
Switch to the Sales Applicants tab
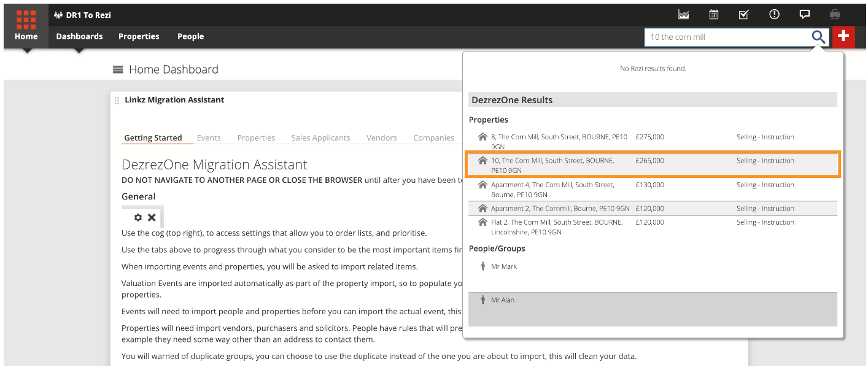(x=320, y=138)
